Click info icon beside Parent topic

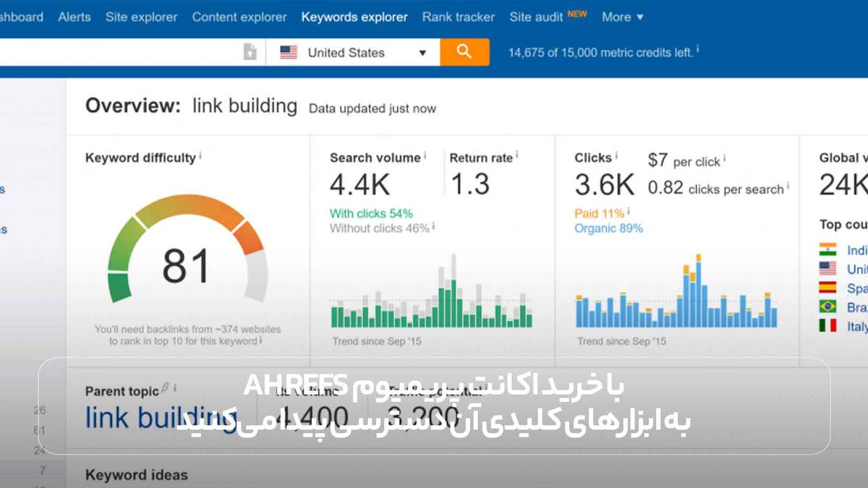pyautogui.click(x=175, y=388)
